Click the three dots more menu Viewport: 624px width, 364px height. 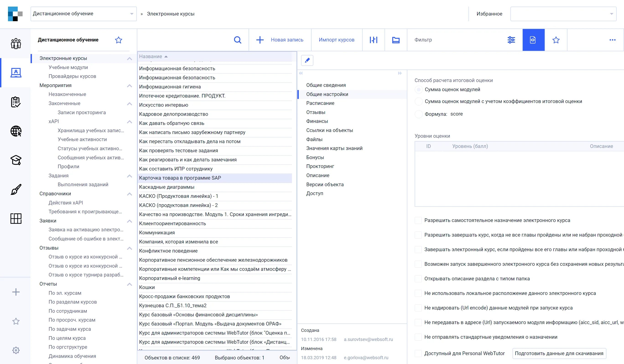(x=612, y=40)
